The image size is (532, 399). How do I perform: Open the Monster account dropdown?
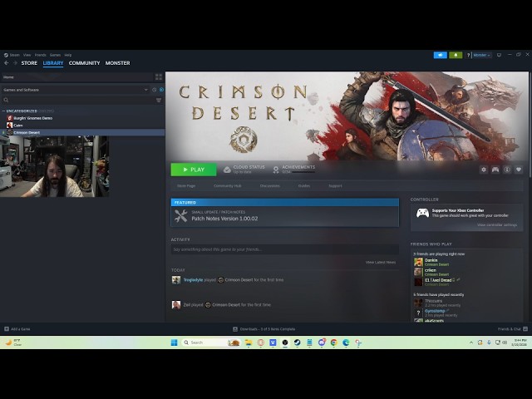tap(481, 55)
